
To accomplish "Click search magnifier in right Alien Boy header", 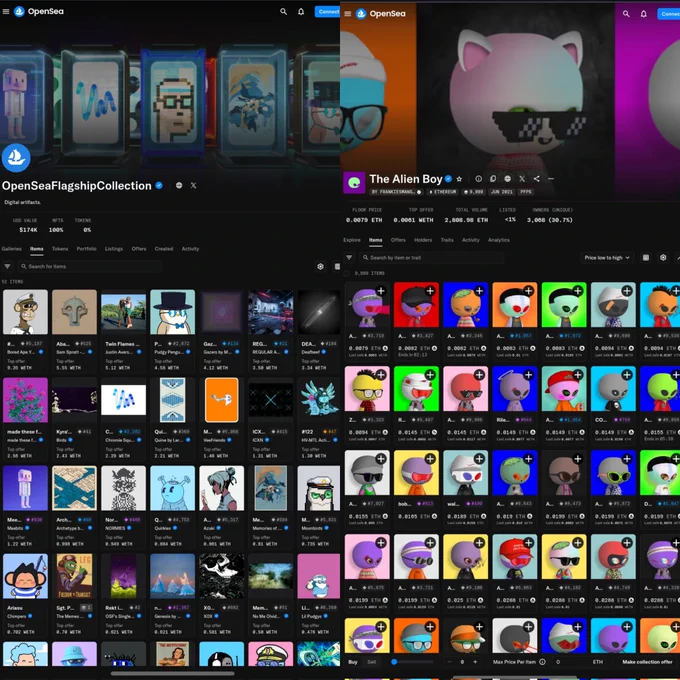I will coord(626,14).
